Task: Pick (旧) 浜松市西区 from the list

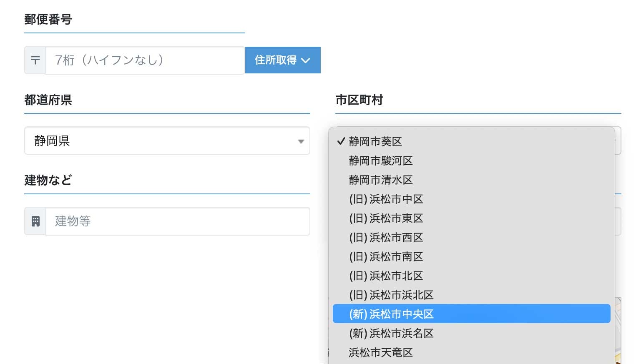Action: point(472,237)
